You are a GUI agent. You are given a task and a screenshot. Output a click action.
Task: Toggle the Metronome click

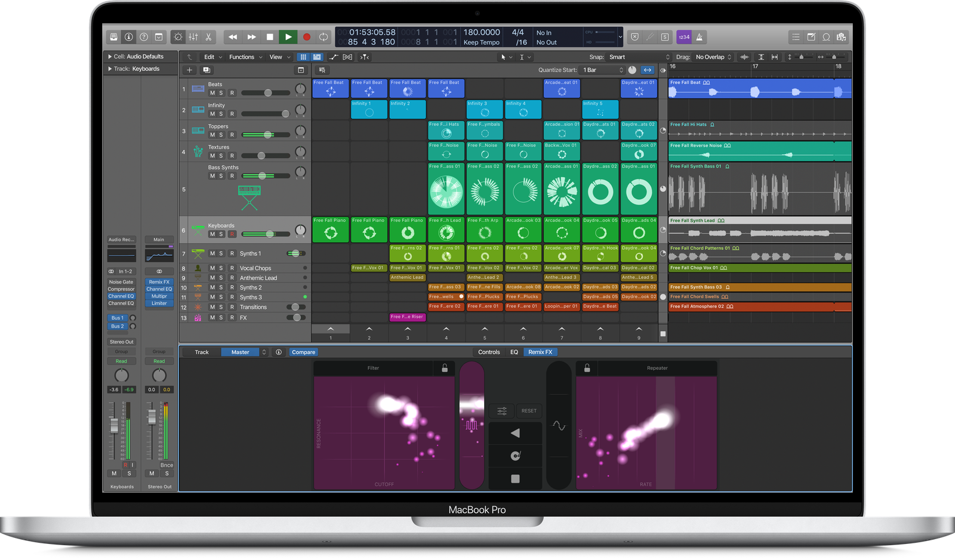point(700,37)
